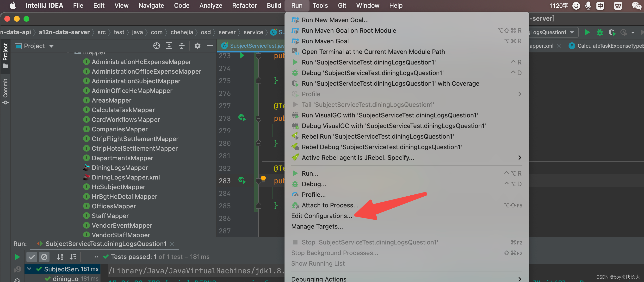Open the Git menu in menu bar
Screen dimensions: 644x282
click(342, 6)
